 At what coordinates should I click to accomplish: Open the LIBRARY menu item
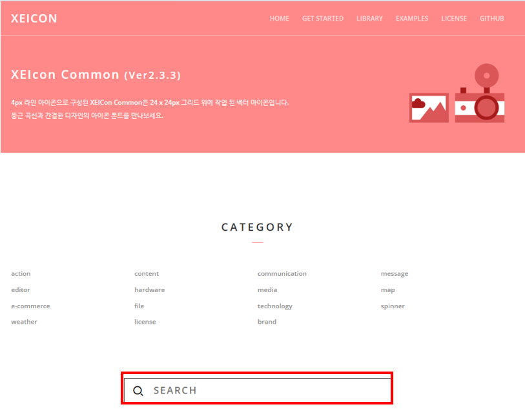pyautogui.click(x=369, y=19)
